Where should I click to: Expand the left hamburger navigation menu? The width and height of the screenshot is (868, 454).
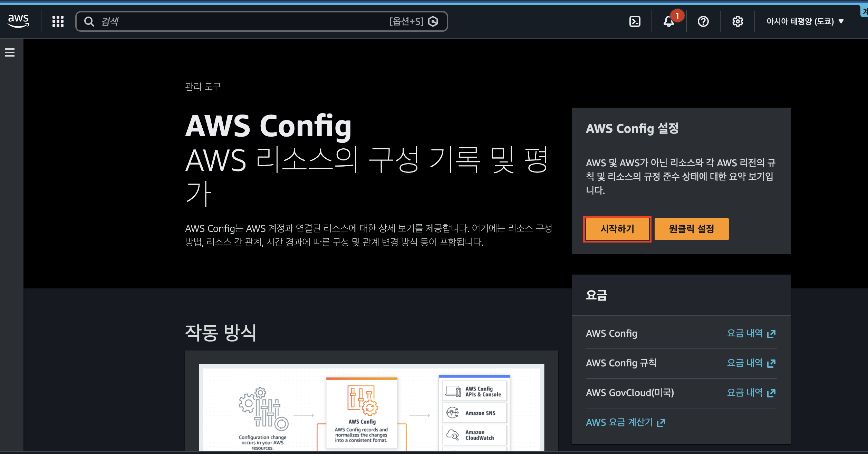click(x=10, y=52)
